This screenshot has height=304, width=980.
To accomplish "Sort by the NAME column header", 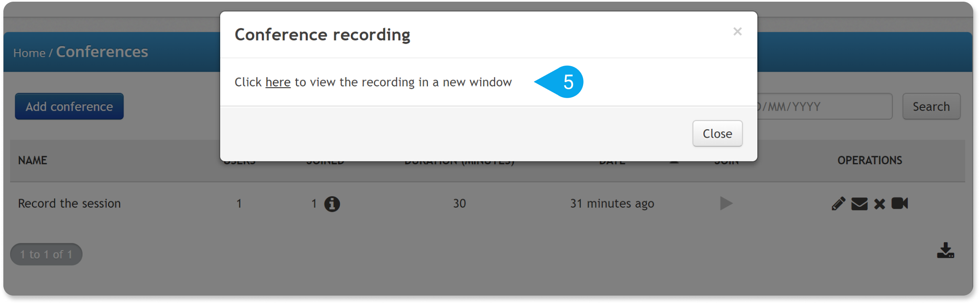I will coord(32,160).
